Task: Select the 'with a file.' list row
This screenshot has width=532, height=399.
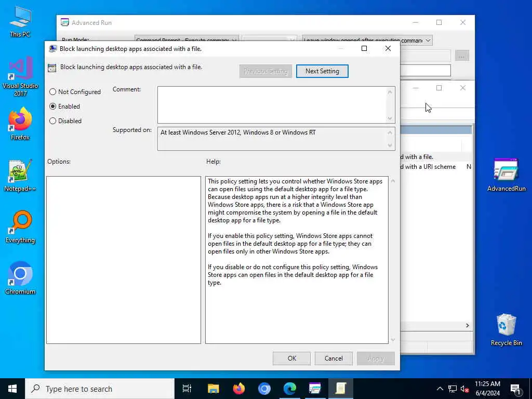Action: click(x=436, y=157)
